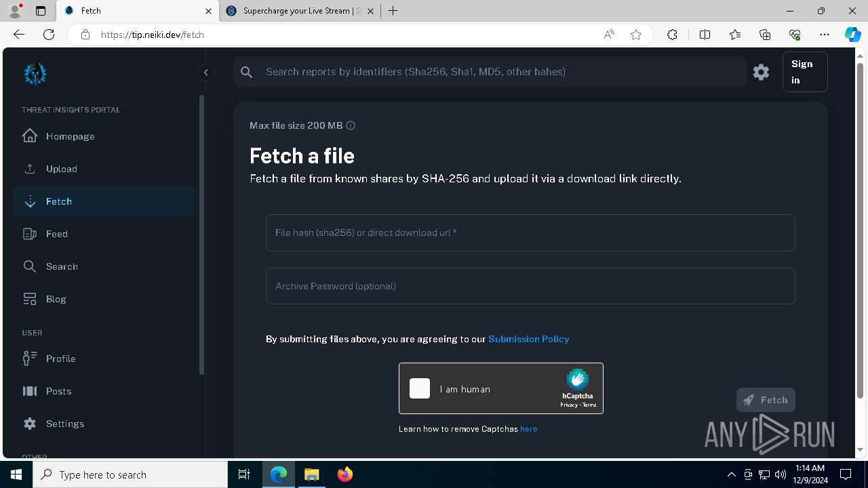Close the Fetch browser tab
This screenshot has height=488, width=868.
pos(208,11)
